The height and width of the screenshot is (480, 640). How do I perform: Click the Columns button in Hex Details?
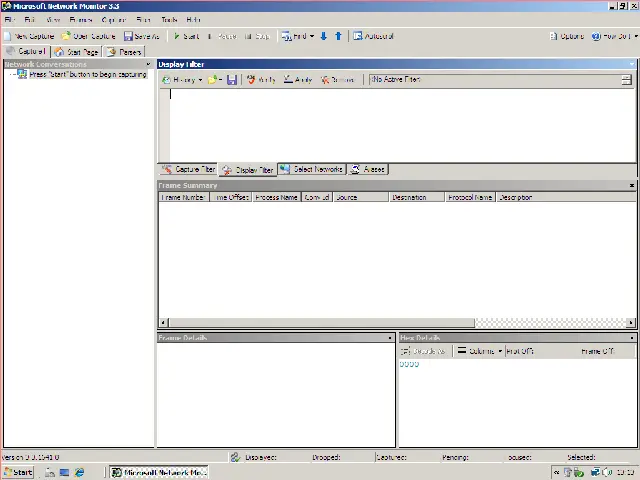(476, 351)
